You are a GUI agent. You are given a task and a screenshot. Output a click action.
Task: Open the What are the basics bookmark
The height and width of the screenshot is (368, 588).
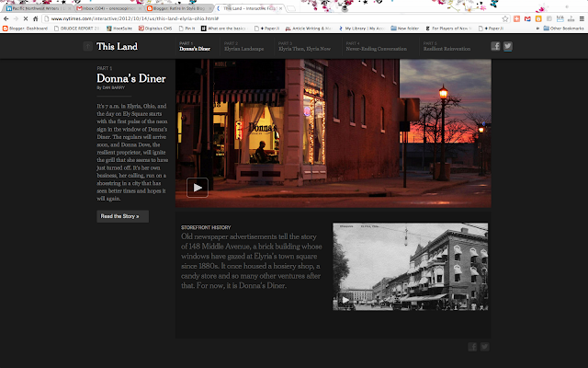(224, 29)
